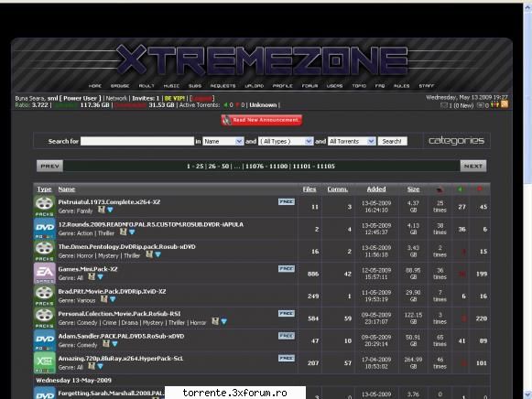Open the HOME menu item

pyautogui.click(x=95, y=86)
